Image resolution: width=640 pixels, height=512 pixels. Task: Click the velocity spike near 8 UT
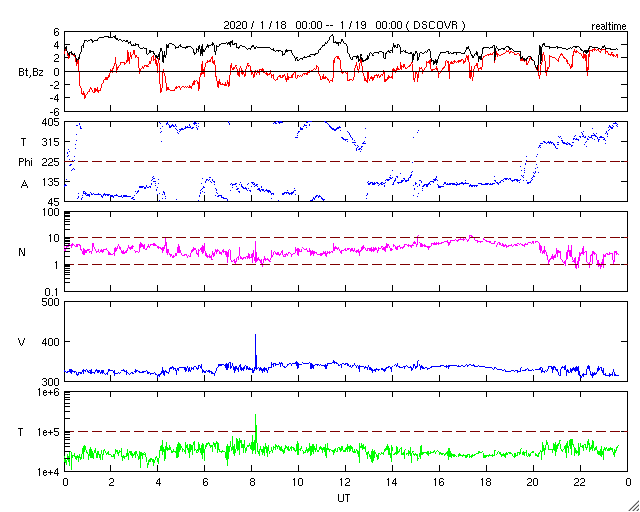(x=256, y=350)
